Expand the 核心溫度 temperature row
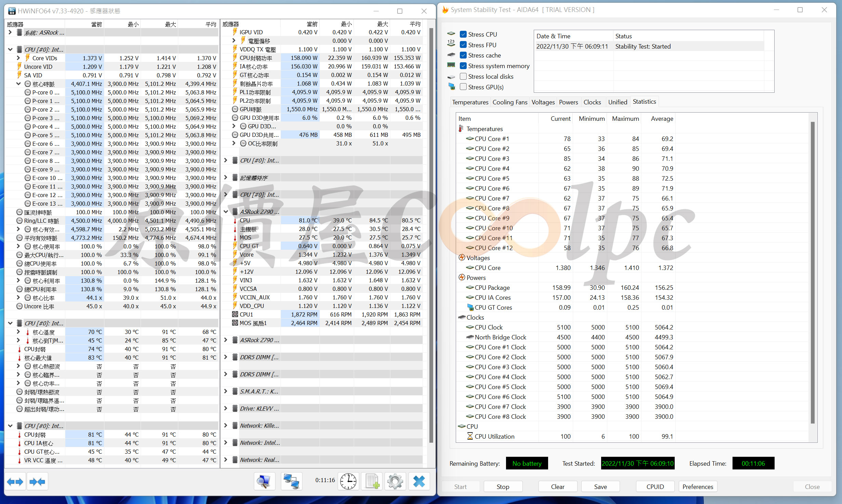Screen dimensions: 842x504 coord(18,332)
